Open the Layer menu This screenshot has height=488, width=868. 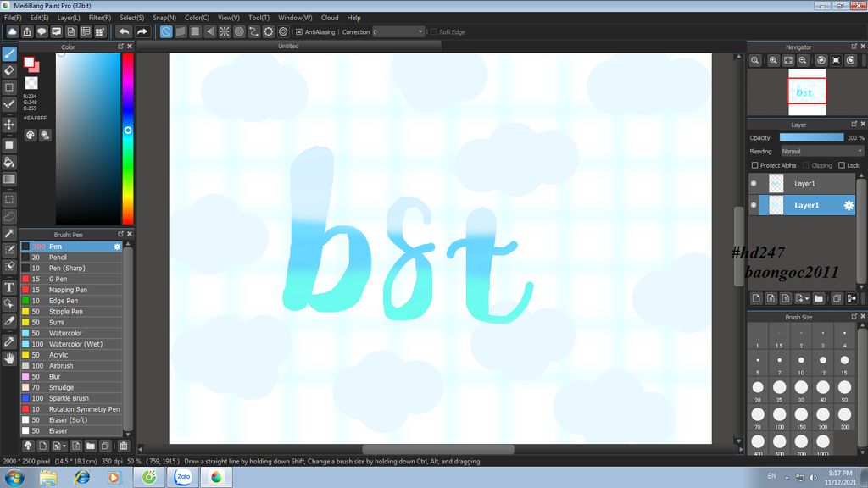pos(69,18)
